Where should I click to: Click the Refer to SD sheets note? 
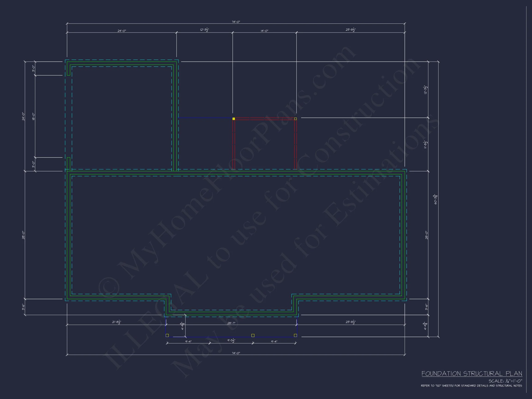pos(471,386)
